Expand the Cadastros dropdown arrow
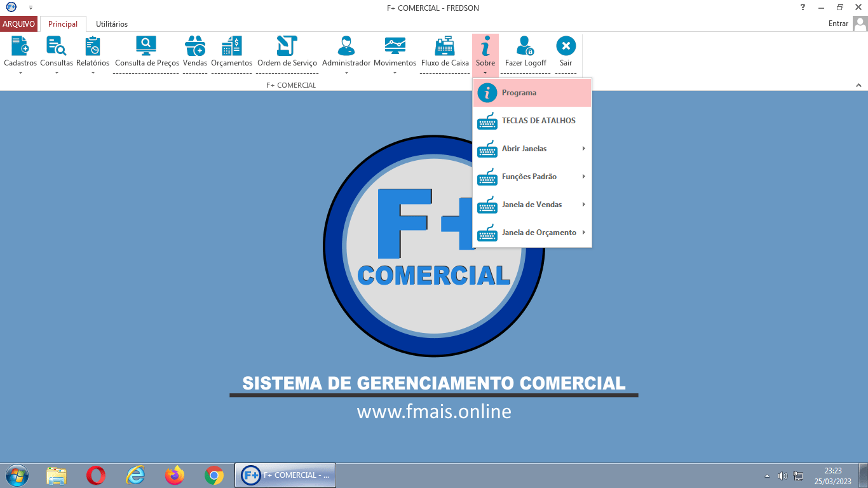The height and width of the screenshot is (488, 868). [20, 72]
